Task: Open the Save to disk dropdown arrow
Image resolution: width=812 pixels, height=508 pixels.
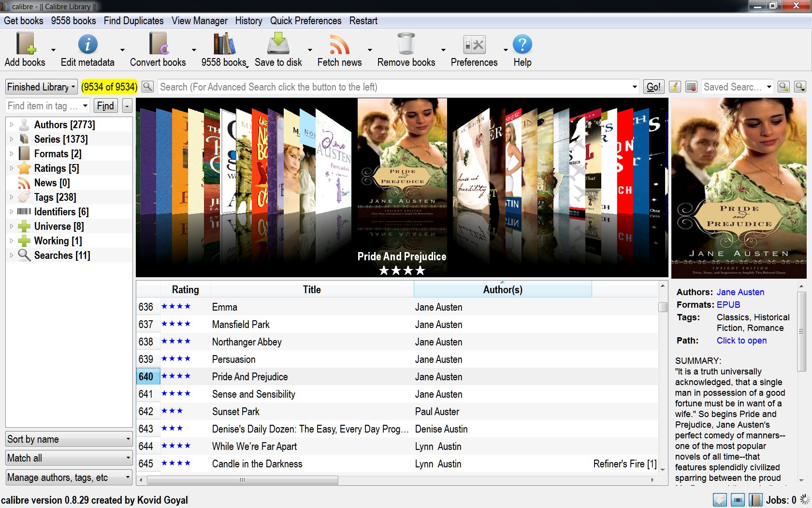Action: coord(310,49)
